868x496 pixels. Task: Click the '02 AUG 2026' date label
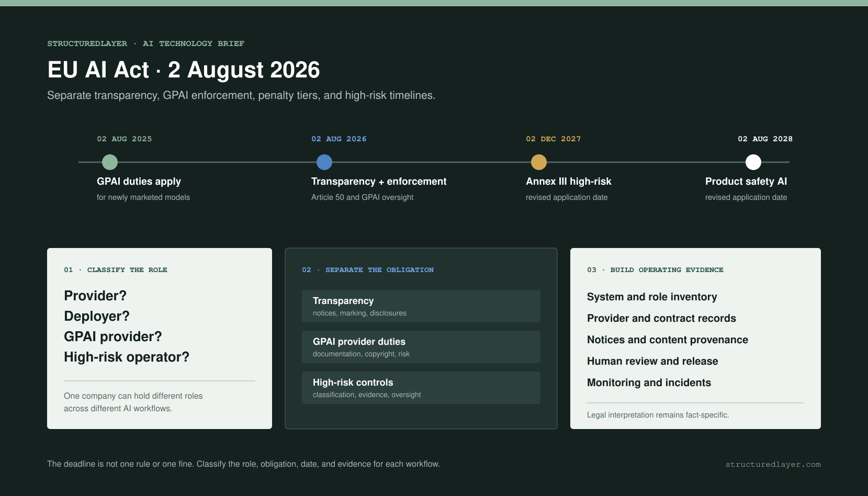click(x=339, y=139)
